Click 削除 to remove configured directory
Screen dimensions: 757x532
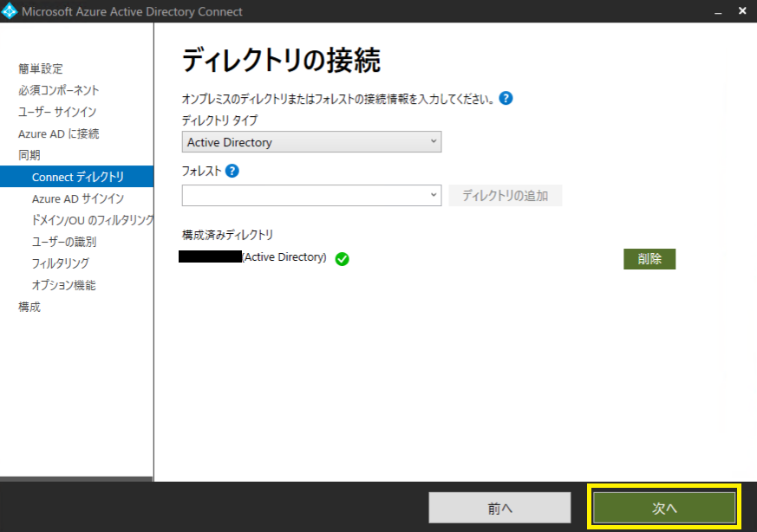[649, 259]
